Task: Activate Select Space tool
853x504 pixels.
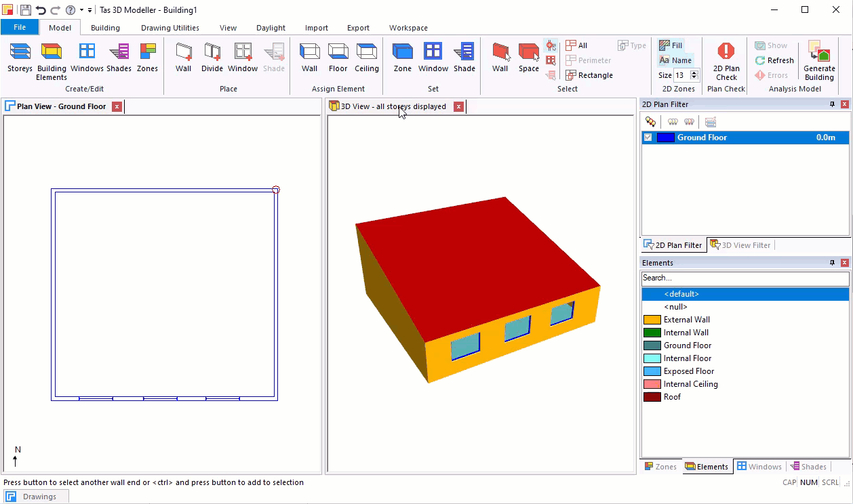Action: click(529, 58)
